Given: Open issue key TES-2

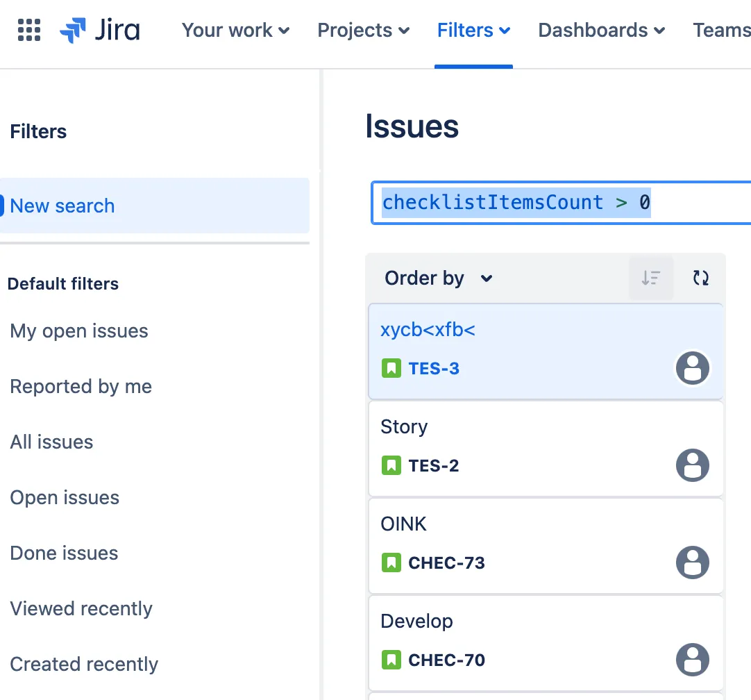Looking at the screenshot, I should [433, 466].
